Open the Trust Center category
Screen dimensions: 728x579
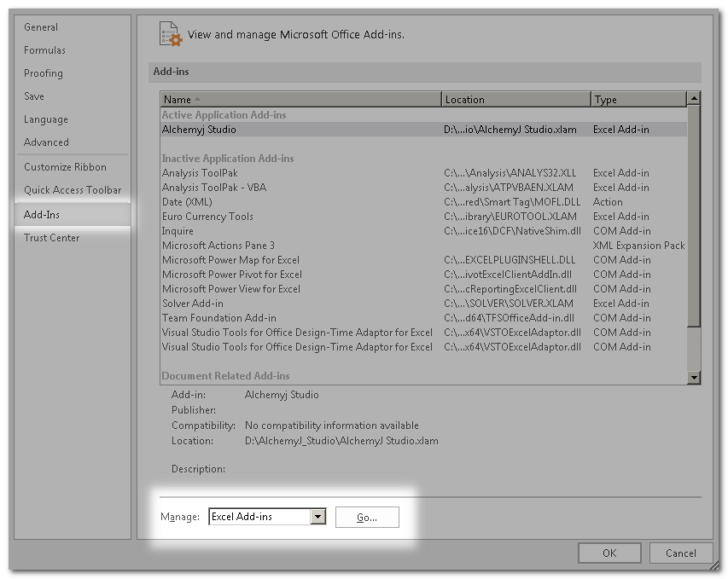click(x=51, y=238)
